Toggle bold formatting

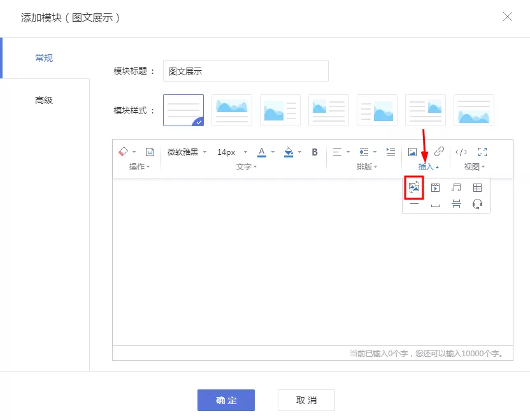pyautogui.click(x=315, y=152)
